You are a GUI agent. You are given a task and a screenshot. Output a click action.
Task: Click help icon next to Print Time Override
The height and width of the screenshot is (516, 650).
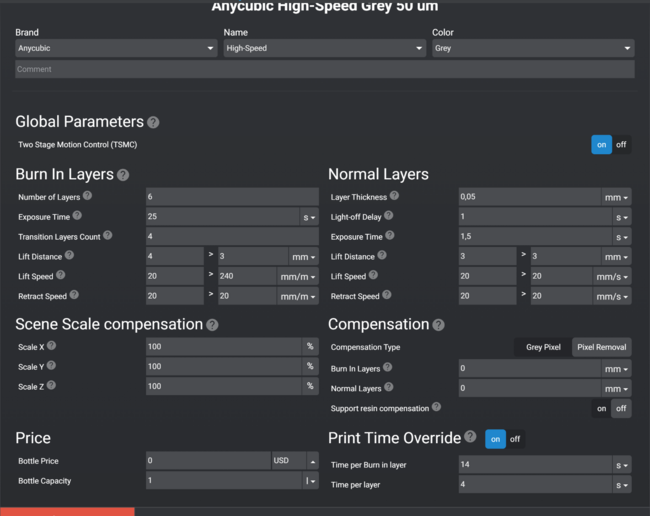click(x=470, y=437)
